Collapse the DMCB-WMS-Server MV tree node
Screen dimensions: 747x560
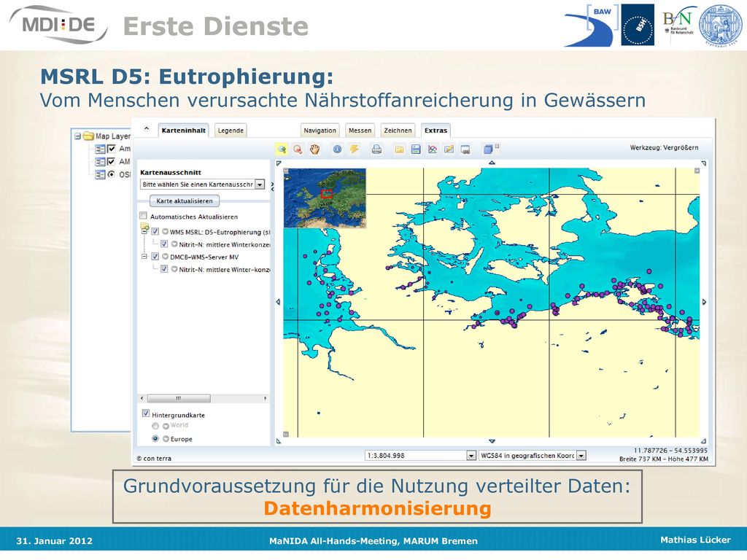pyautogui.click(x=144, y=256)
